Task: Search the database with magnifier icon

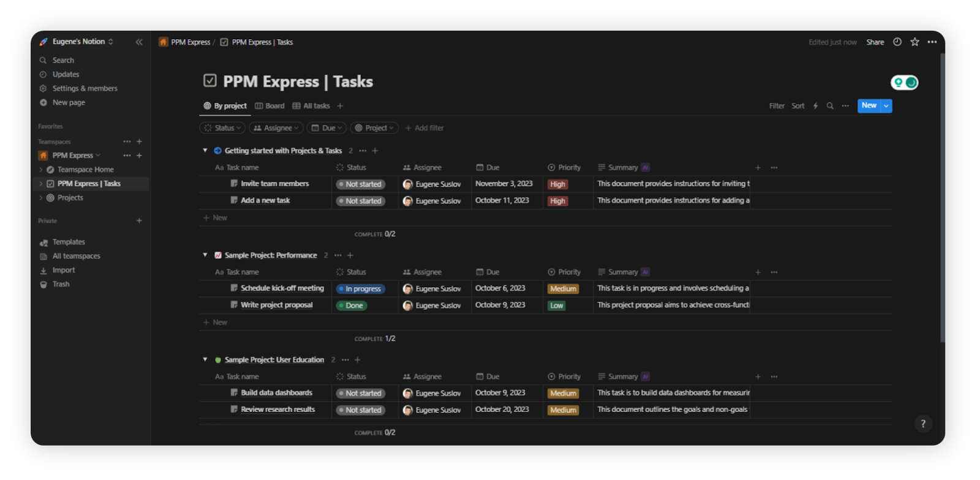Action: pos(830,106)
